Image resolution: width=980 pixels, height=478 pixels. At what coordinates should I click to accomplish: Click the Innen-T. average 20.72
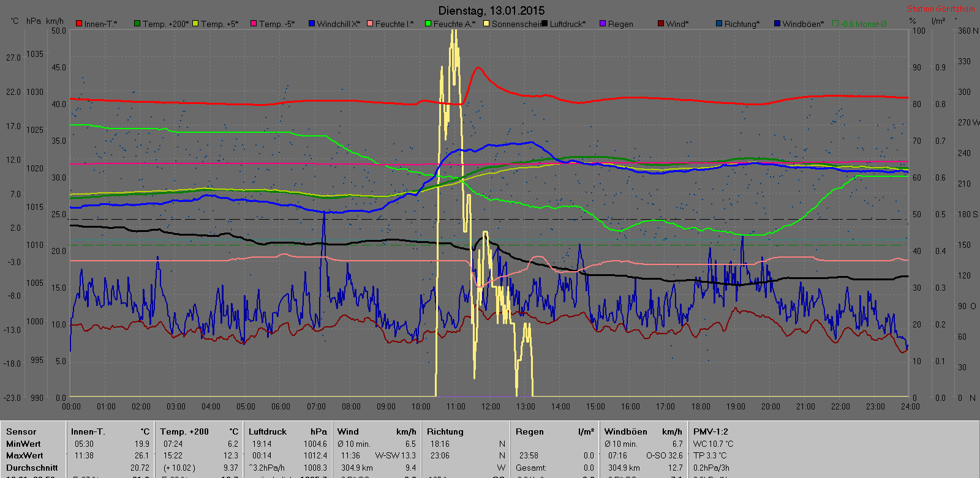click(140, 468)
